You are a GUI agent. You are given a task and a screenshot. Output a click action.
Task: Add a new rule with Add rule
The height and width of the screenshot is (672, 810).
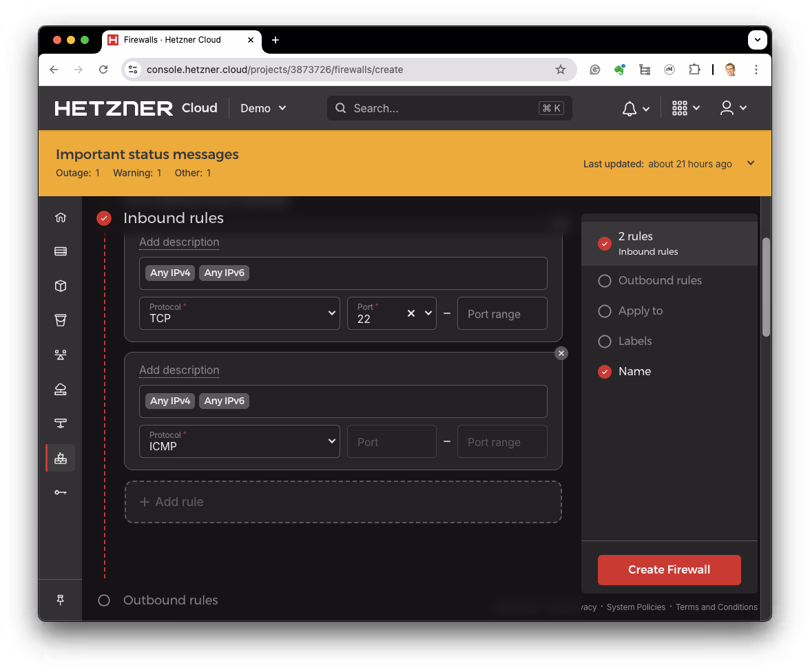342,501
